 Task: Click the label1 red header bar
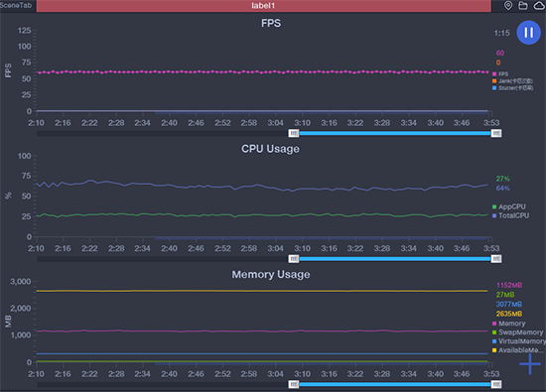tap(264, 6)
